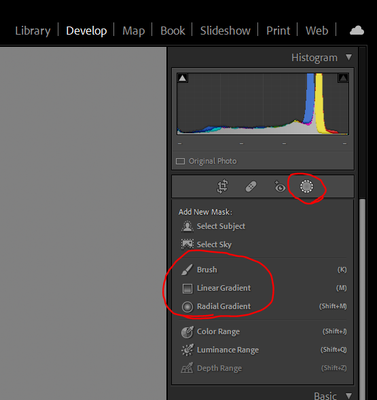Collapse the Histogram panel triangle
377x400 pixels.
click(349, 57)
